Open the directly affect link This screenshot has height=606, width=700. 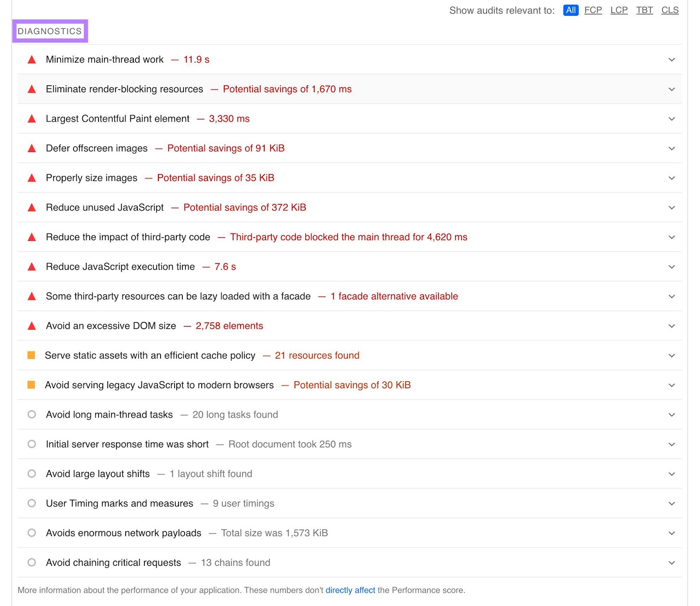click(x=350, y=590)
